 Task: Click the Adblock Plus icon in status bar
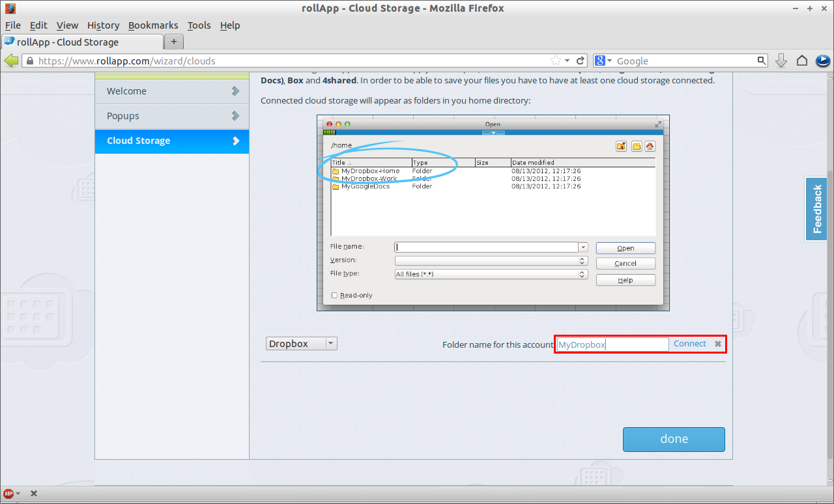(8, 494)
